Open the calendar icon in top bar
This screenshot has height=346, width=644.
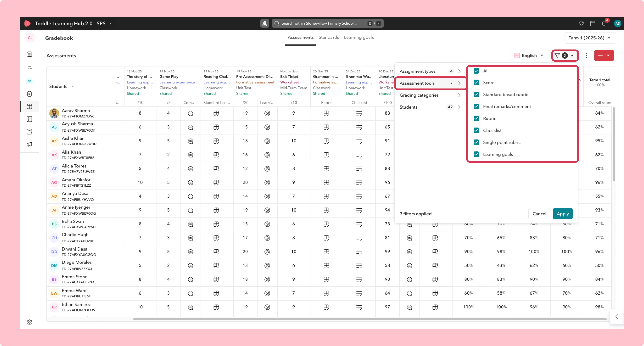tap(593, 23)
